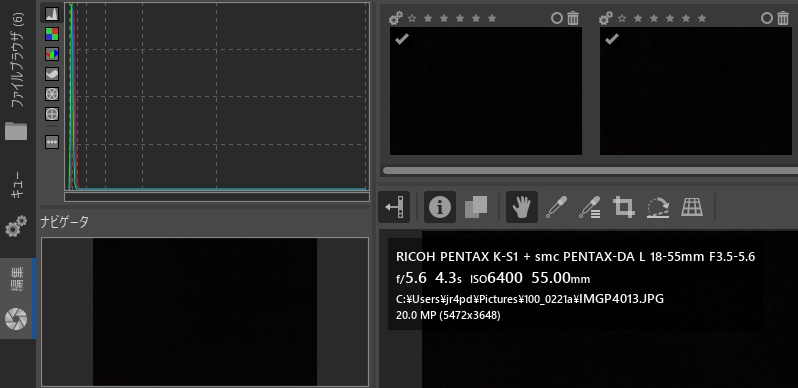Choose the RGB colored wave scope icon
The width and height of the screenshot is (798, 388).
[x=52, y=54]
